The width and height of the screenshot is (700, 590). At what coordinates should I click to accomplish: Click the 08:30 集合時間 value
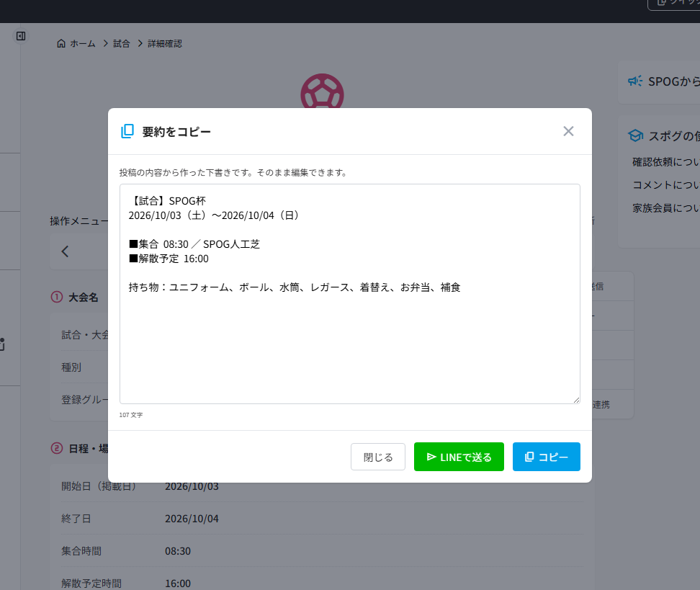point(178,551)
